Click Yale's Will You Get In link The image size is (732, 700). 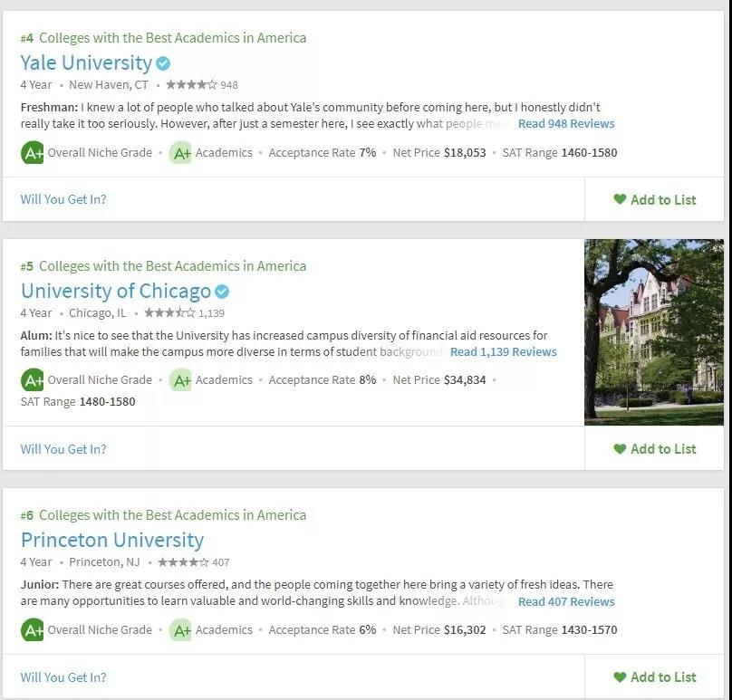pos(63,199)
